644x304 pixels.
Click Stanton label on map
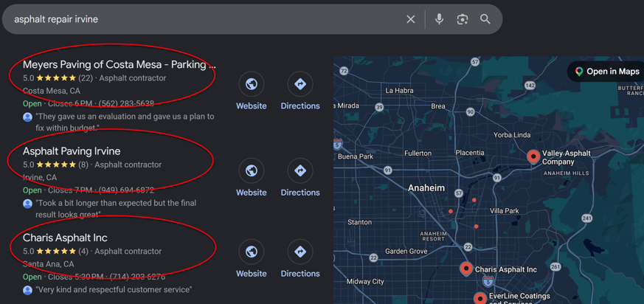click(x=359, y=222)
